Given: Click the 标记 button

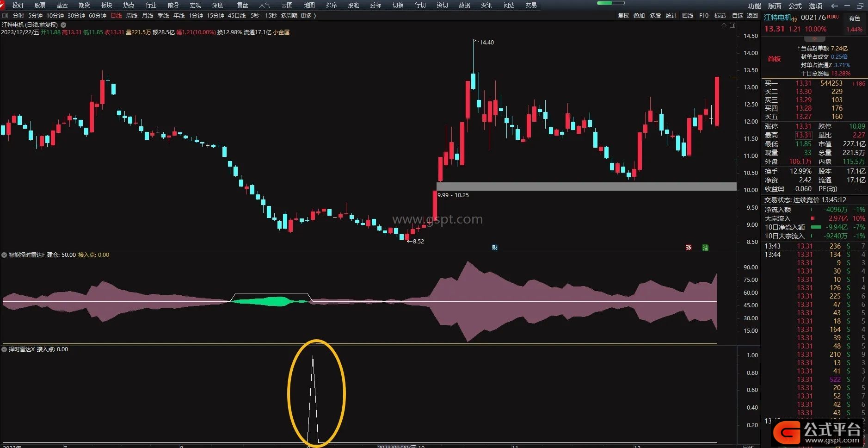Looking at the screenshot, I should coord(720,16).
